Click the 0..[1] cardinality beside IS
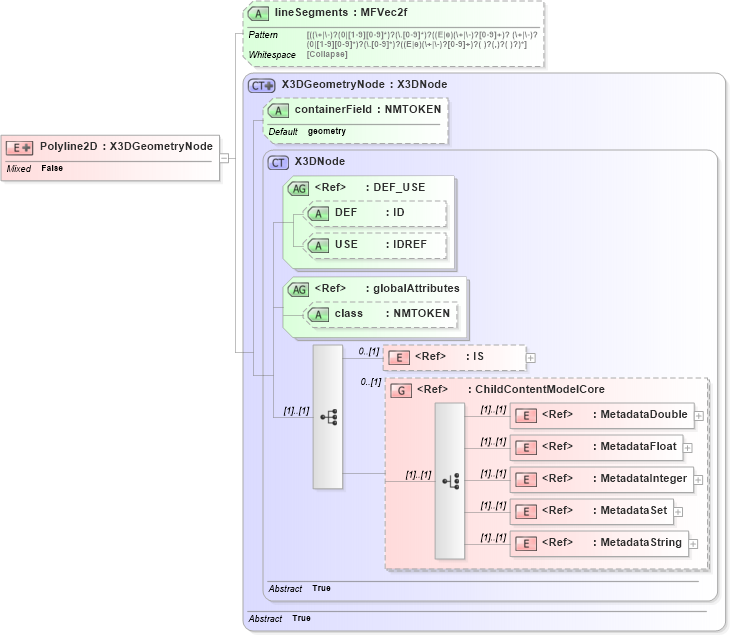The width and height of the screenshot is (731, 635). pos(368,352)
